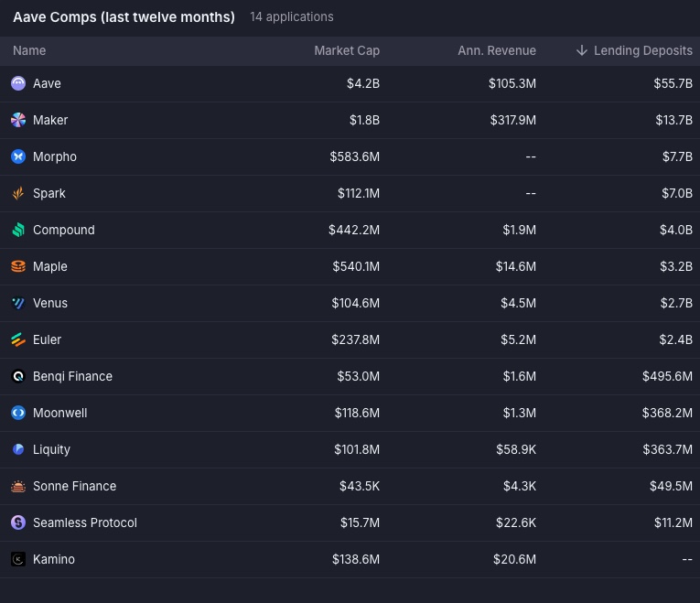Click Venus's $104.6M market cap
This screenshot has height=603, width=700.
point(355,303)
